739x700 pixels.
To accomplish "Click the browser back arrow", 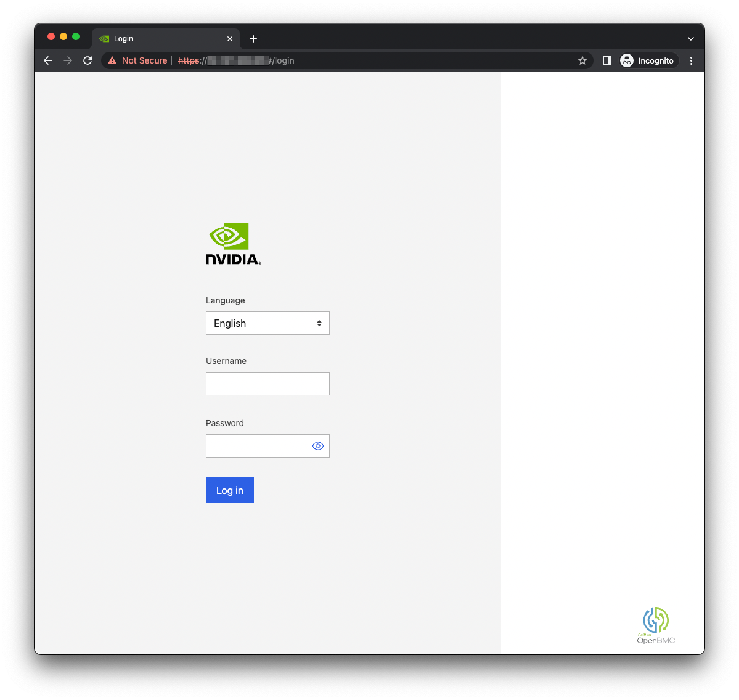I will click(48, 60).
